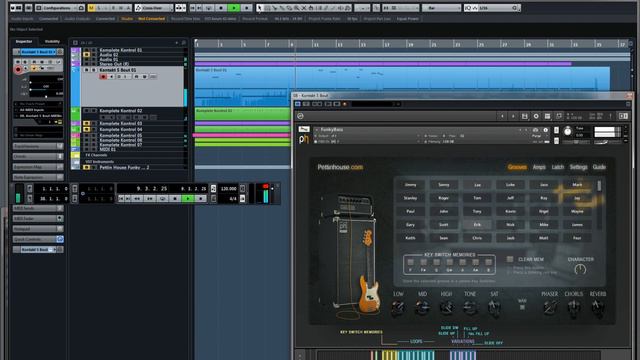Screen dimensions: 640x360
Task: Open the Settings tab in FunkyBass
Action: (578, 167)
